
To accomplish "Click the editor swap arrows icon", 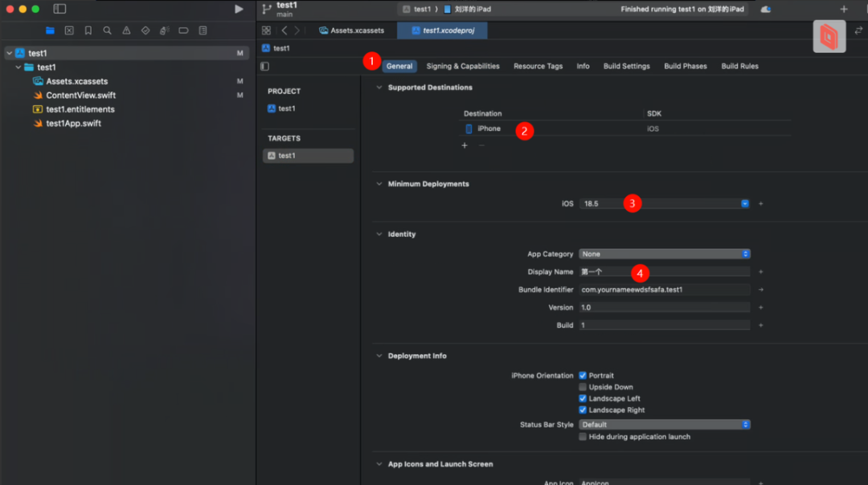I will point(858,31).
